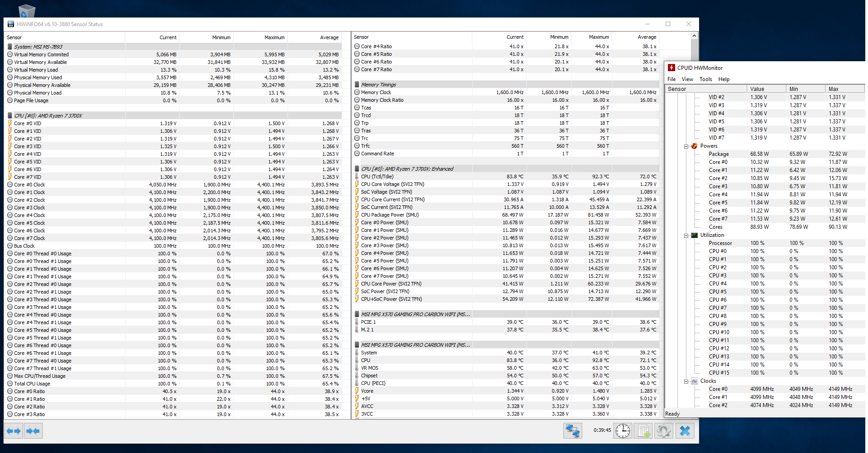Image resolution: width=868 pixels, height=453 pixels.
Task: Select the Core #7 Ratio row
Action: [506, 69]
